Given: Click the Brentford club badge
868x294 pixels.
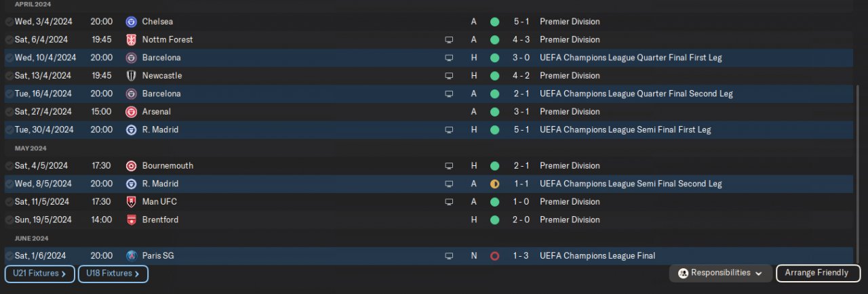Looking at the screenshot, I should pyautogui.click(x=132, y=220).
